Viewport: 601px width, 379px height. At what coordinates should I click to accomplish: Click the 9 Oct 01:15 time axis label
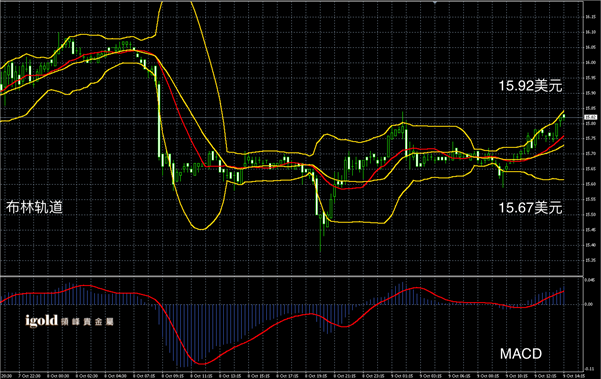coord(402,376)
